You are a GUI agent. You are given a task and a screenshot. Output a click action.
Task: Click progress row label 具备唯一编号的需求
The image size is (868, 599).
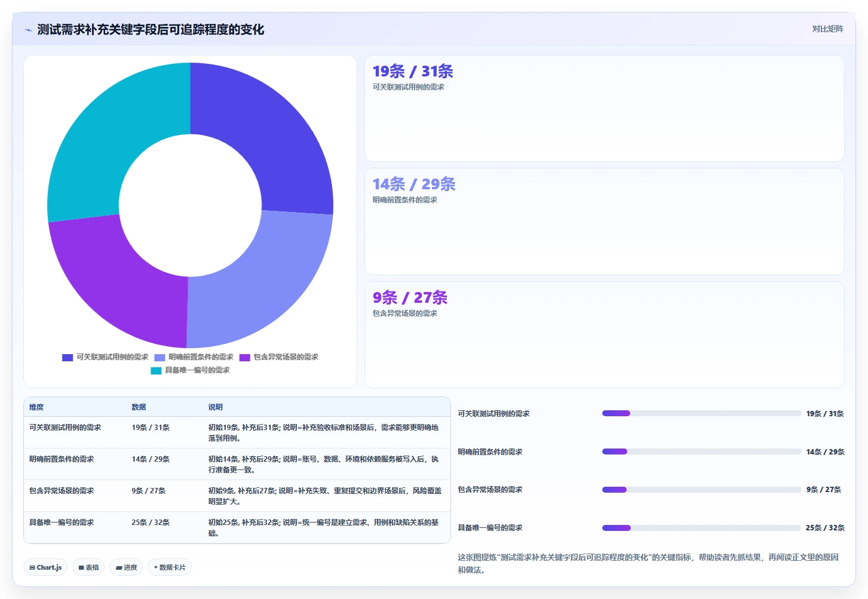point(490,528)
